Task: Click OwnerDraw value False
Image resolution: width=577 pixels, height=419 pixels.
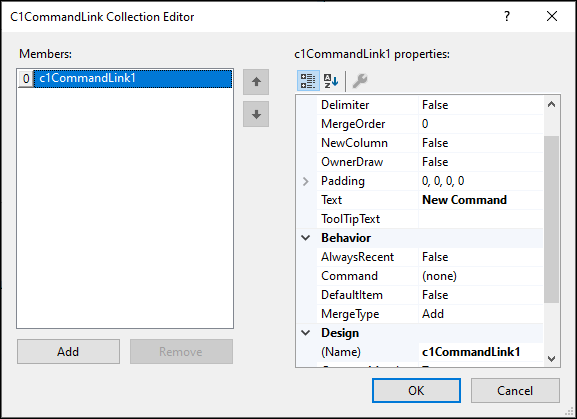Action: pos(435,162)
